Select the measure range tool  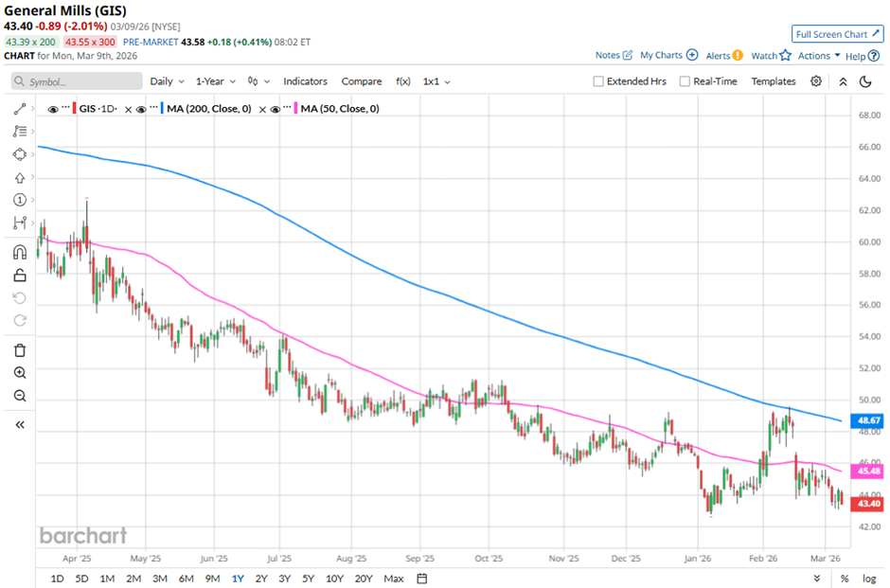[x=20, y=223]
